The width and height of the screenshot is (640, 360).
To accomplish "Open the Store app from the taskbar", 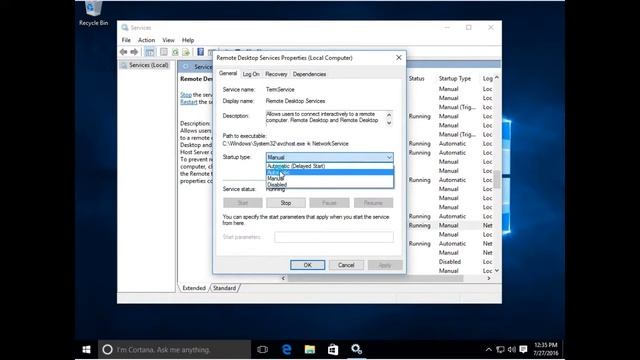I will click(333, 349).
